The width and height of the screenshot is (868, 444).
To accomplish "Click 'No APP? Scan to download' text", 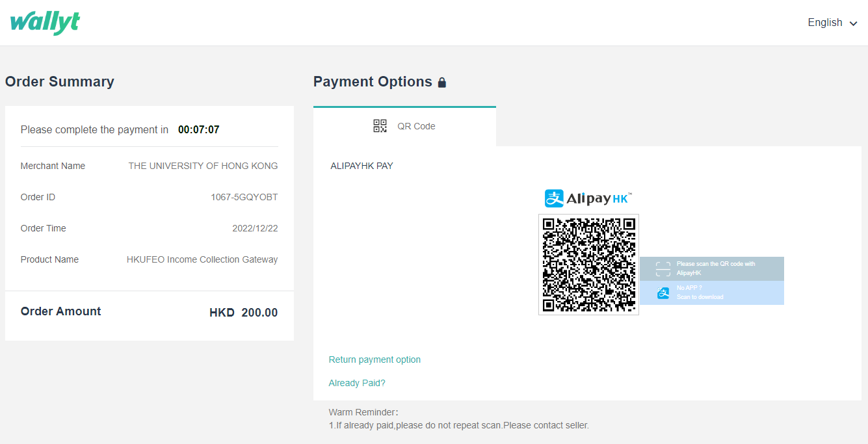I will point(700,293).
